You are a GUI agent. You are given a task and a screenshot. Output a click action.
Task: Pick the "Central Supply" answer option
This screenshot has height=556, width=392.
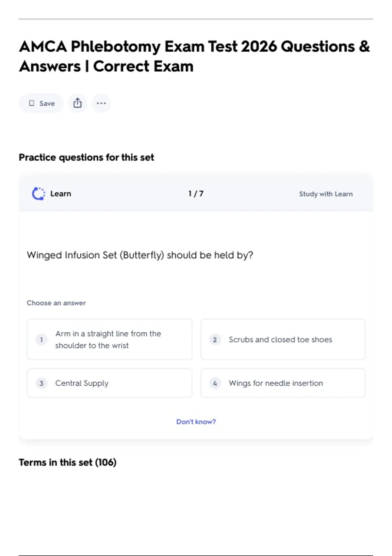tap(82, 383)
